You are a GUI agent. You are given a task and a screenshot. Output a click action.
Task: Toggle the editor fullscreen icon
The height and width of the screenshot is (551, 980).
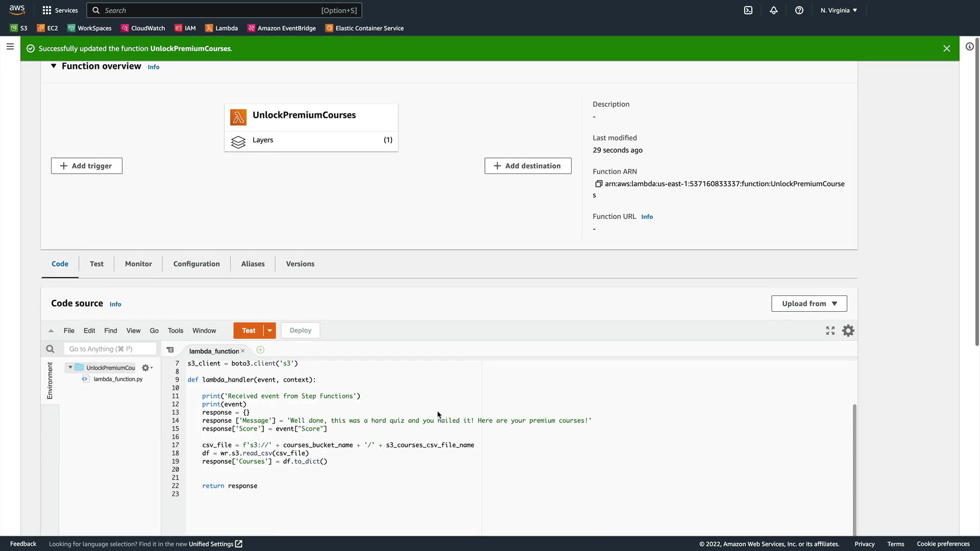click(x=830, y=331)
